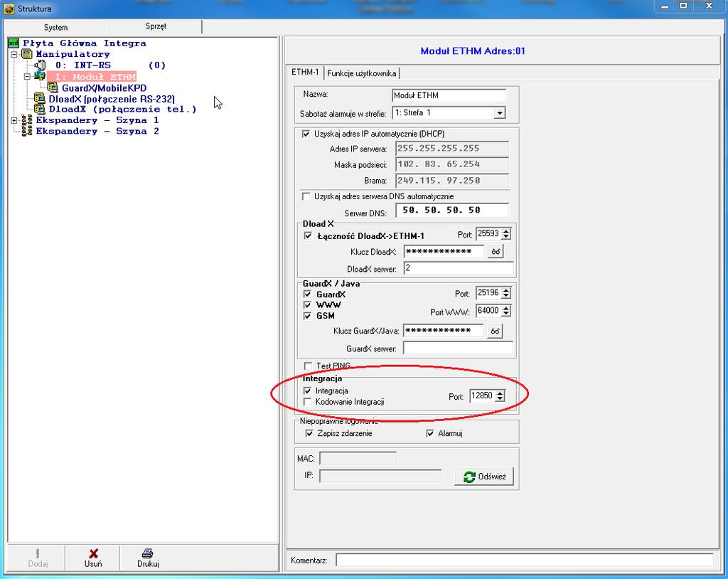Toggle Łączność DloadX->ETHM-1 checkbox
The image size is (728, 579).
(308, 236)
